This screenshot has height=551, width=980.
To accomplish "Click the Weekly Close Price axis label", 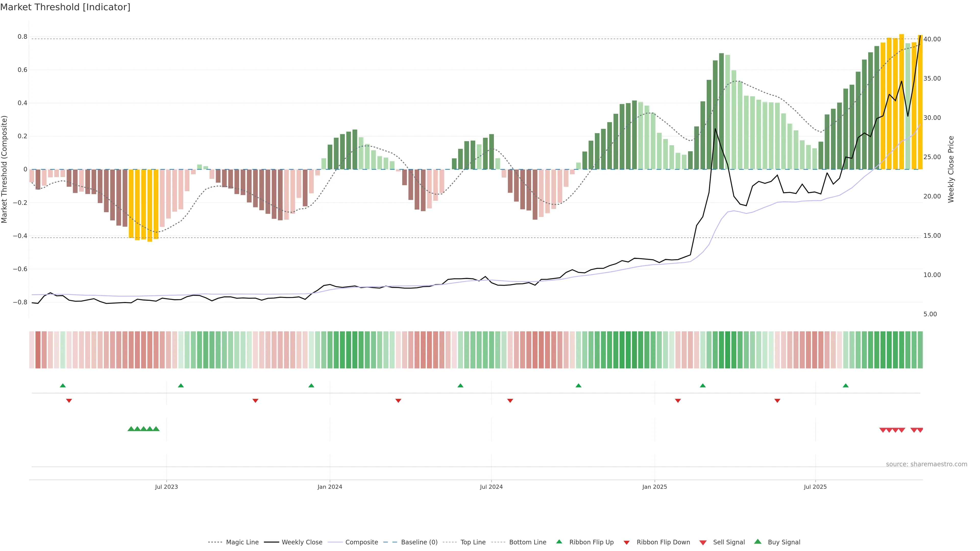I will coord(951,169).
